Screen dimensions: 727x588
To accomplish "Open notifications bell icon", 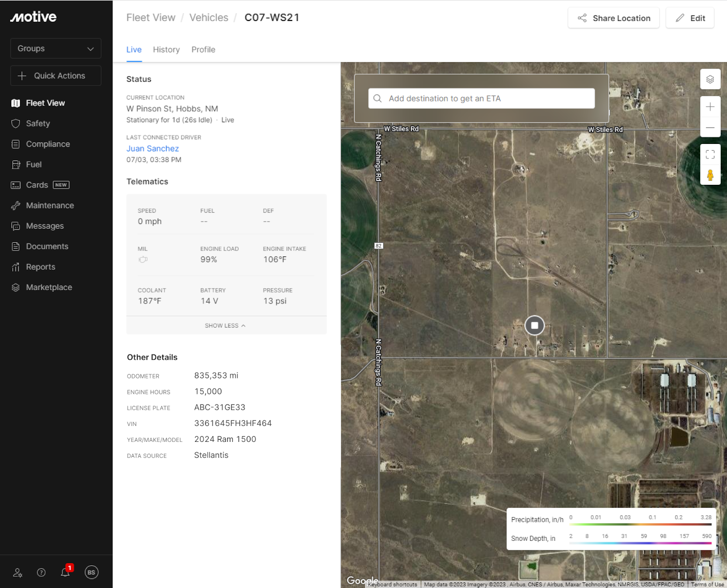I will tap(65, 572).
